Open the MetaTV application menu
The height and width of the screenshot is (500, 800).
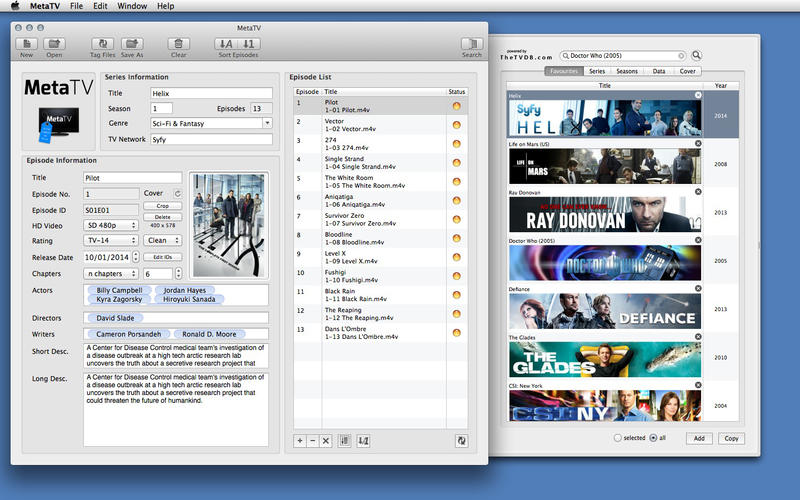pos(45,6)
